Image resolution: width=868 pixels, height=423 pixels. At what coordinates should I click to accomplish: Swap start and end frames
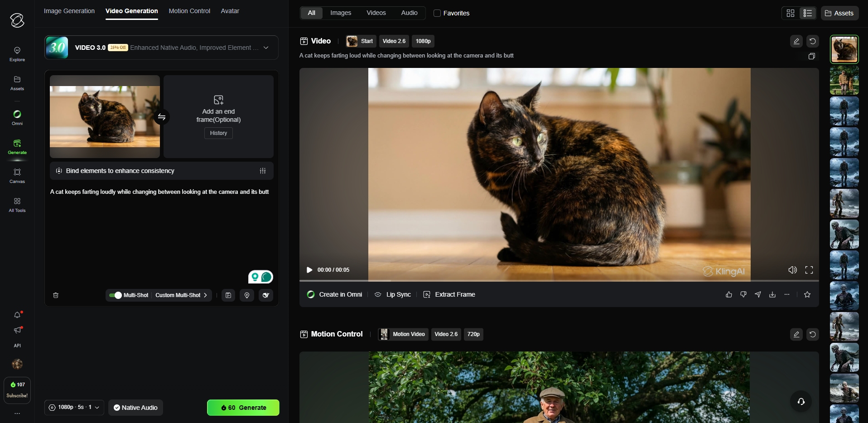[x=162, y=117]
